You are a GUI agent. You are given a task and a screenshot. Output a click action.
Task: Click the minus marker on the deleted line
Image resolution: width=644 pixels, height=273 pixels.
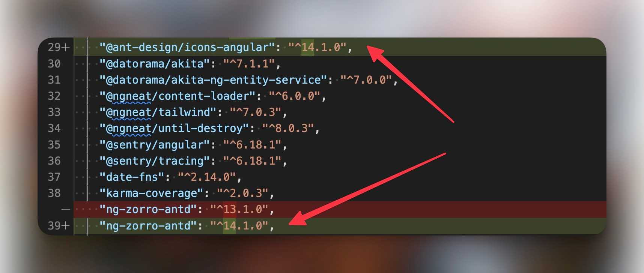pos(66,209)
